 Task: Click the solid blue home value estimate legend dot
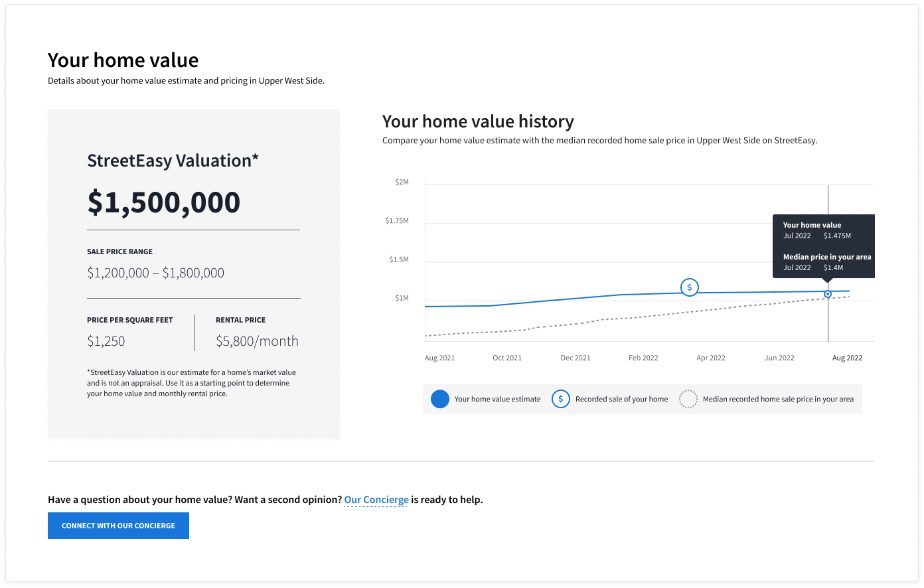pos(440,399)
